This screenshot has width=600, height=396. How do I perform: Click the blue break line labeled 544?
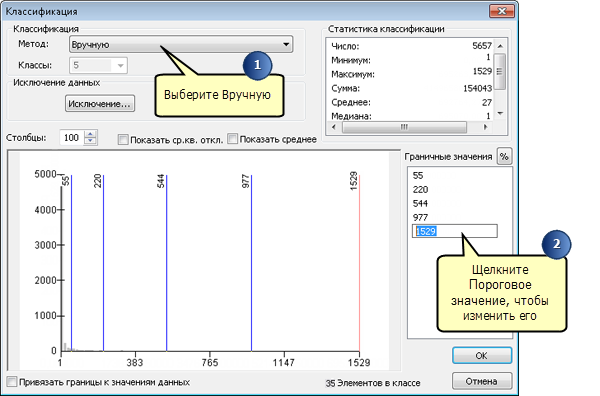[166, 263]
